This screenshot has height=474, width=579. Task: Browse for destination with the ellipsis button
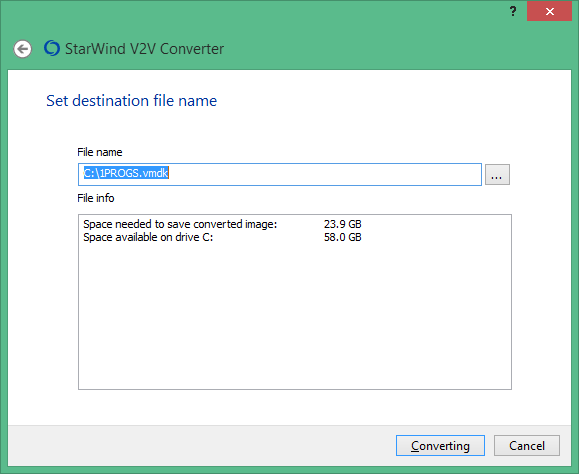click(x=497, y=174)
